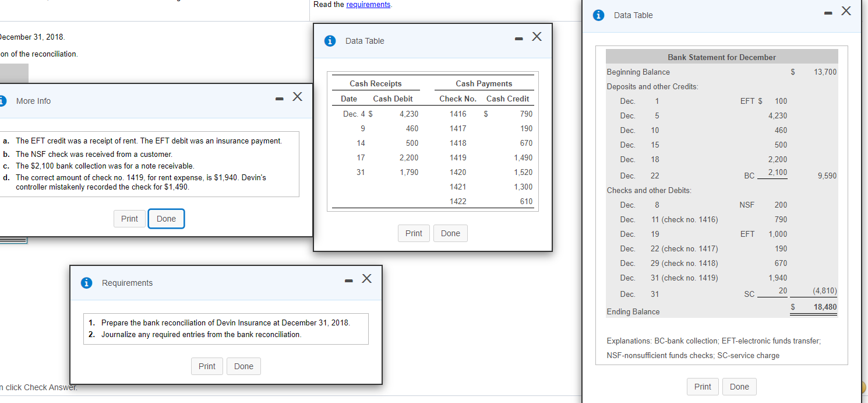Click Done in Cash Receipts Data Table
Viewport: 868px width, 403px height.
point(450,233)
